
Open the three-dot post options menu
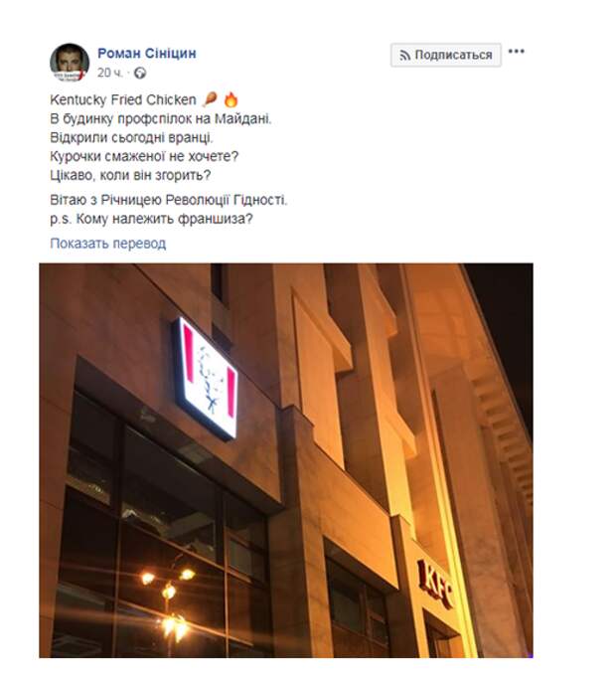point(517,52)
